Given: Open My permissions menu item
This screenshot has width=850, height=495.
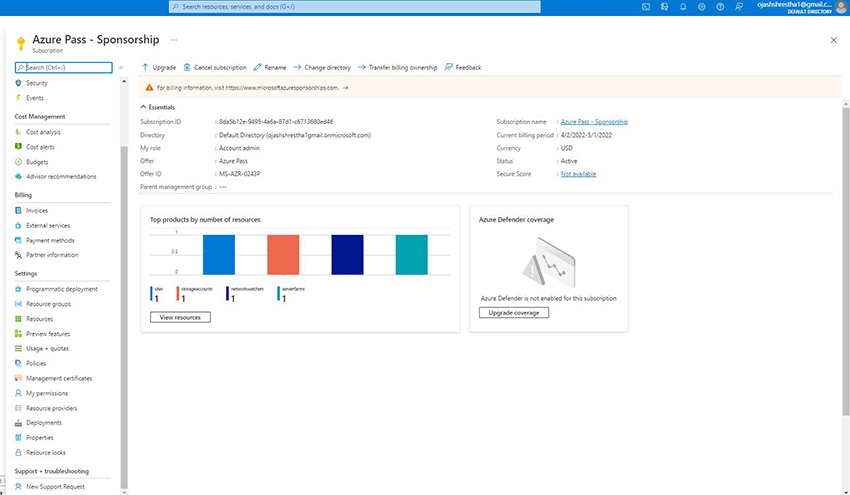Looking at the screenshot, I should tap(47, 393).
